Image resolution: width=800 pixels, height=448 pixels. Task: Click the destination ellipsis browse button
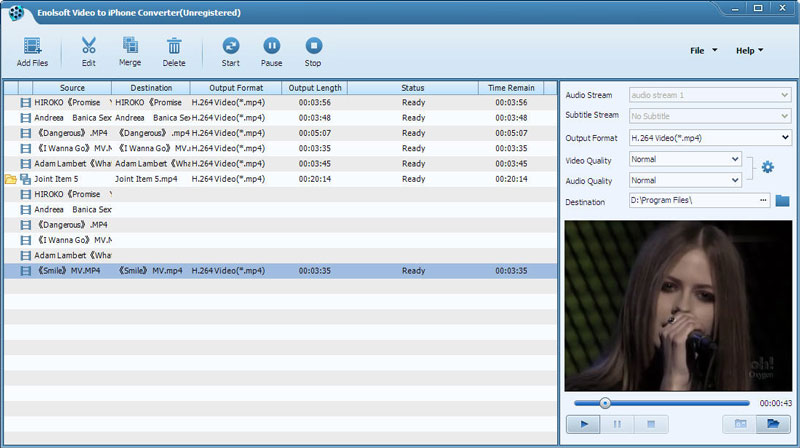(763, 201)
